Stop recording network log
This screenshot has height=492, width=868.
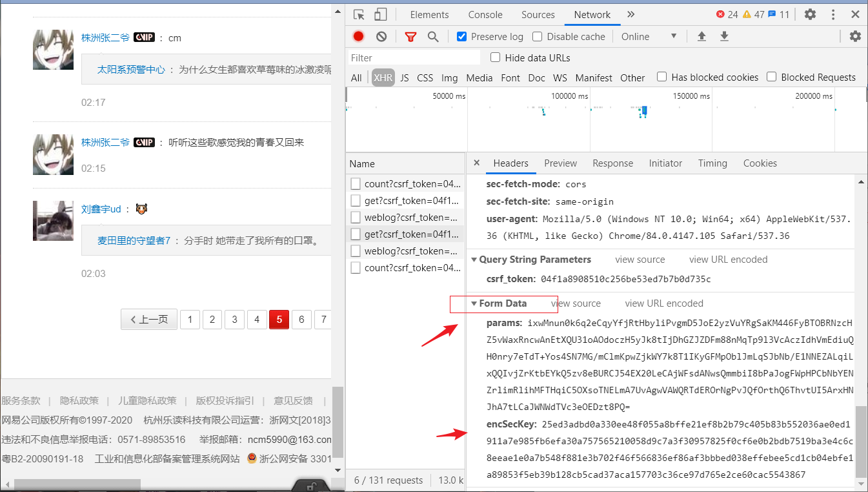click(x=359, y=37)
